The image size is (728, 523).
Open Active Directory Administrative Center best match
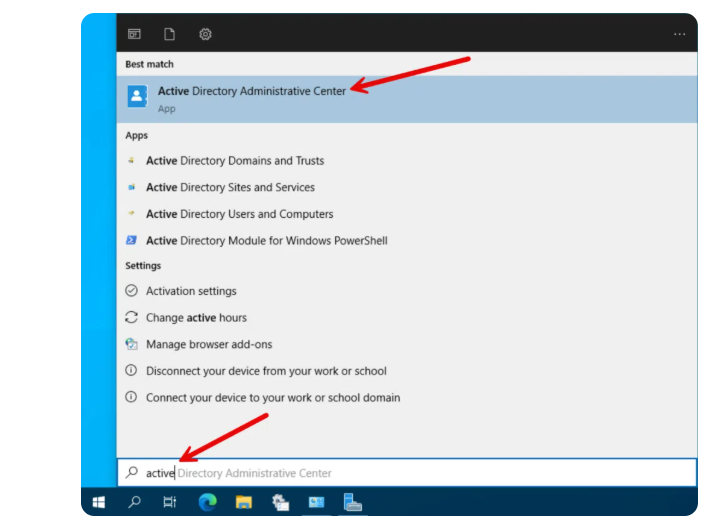coord(251,92)
